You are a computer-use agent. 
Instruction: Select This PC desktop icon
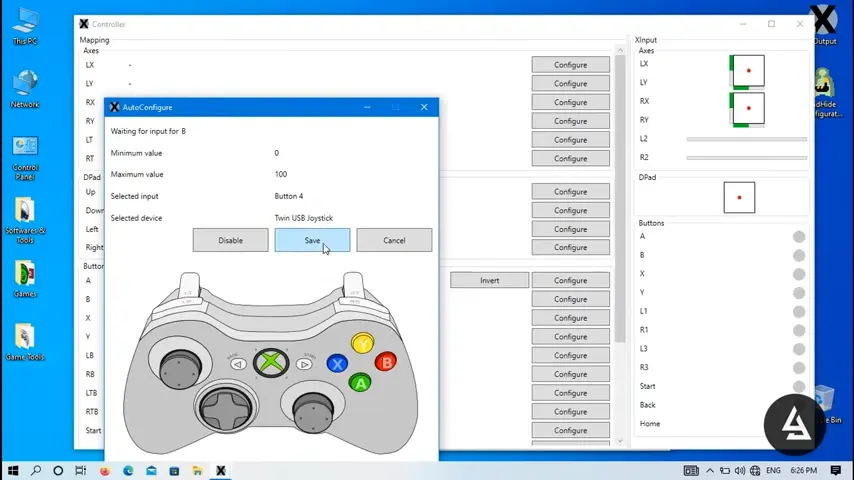pos(25,27)
